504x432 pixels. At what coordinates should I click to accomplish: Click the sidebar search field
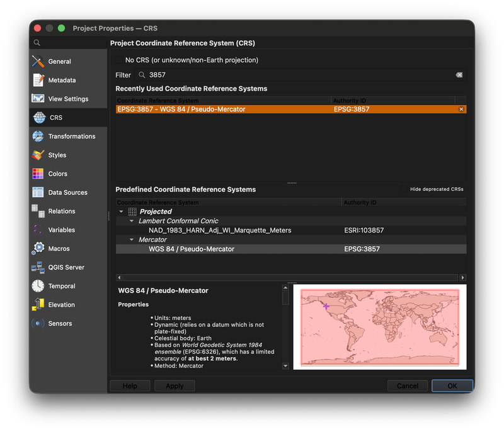(68, 42)
